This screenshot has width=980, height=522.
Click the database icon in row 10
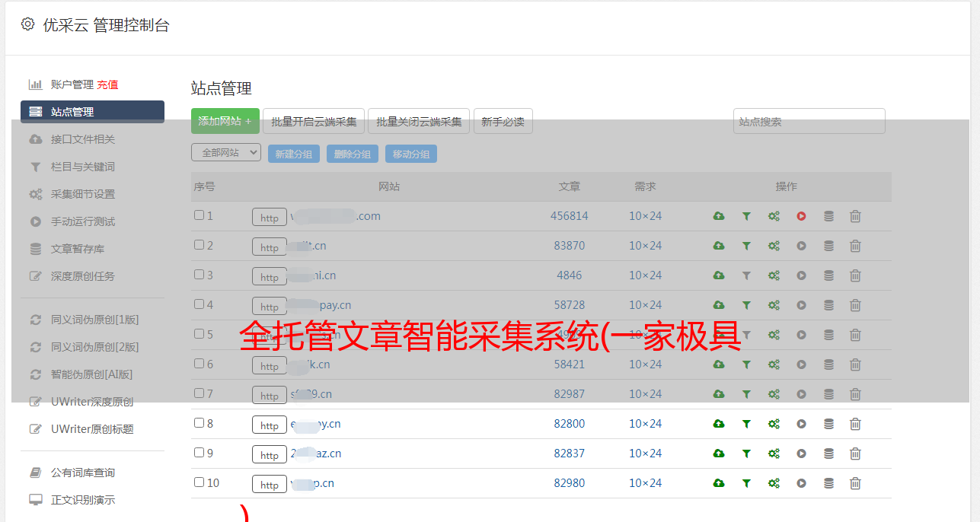[x=828, y=483]
